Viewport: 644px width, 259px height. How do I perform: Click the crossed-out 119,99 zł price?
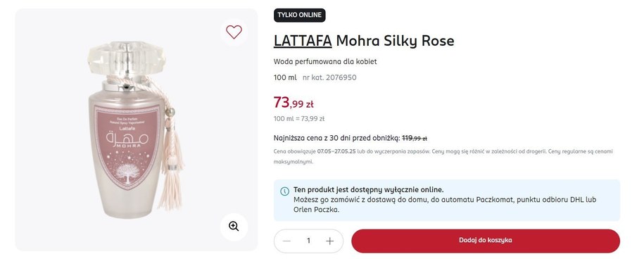click(x=415, y=139)
